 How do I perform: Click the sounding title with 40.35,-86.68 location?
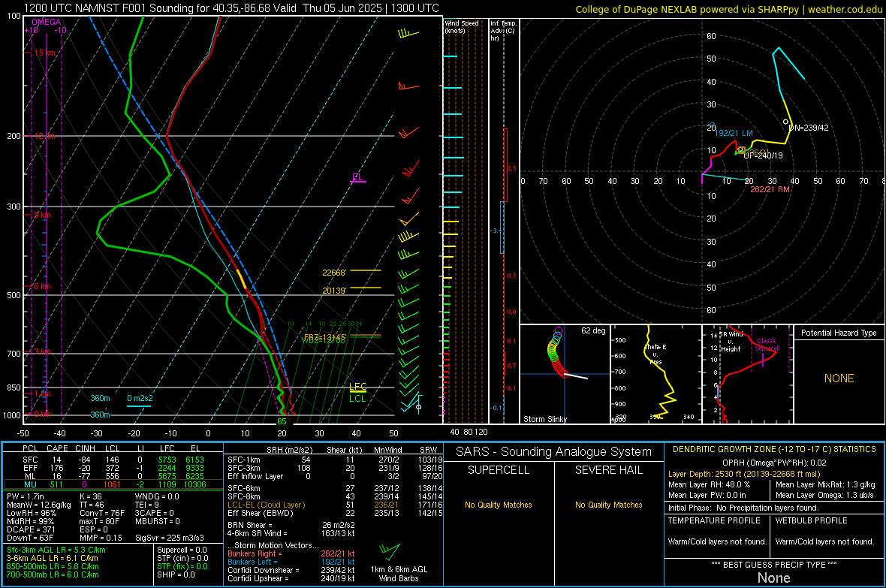pyautogui.click(x=231, y=8)
